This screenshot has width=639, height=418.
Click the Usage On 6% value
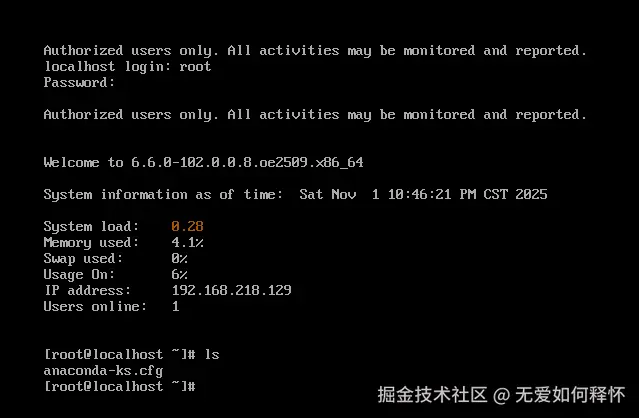[x=179, y=274]
